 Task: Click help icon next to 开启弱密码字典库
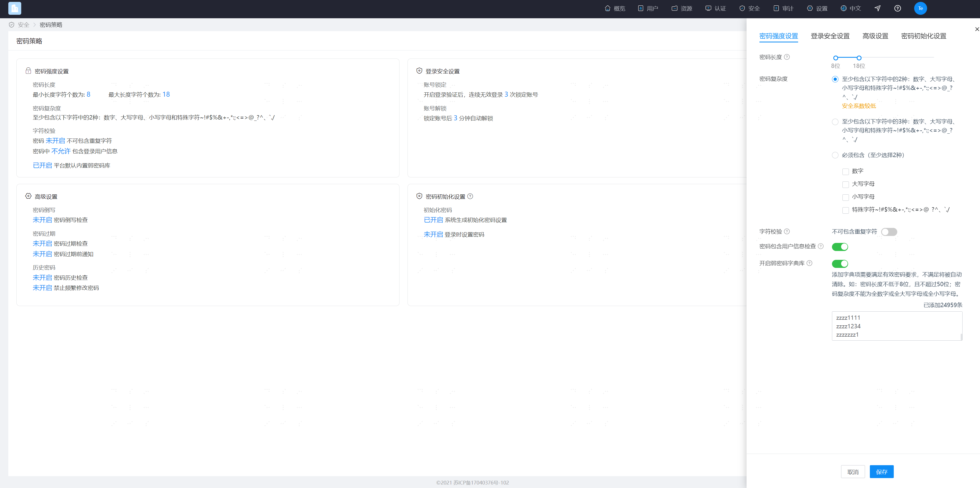click(810, 263)
